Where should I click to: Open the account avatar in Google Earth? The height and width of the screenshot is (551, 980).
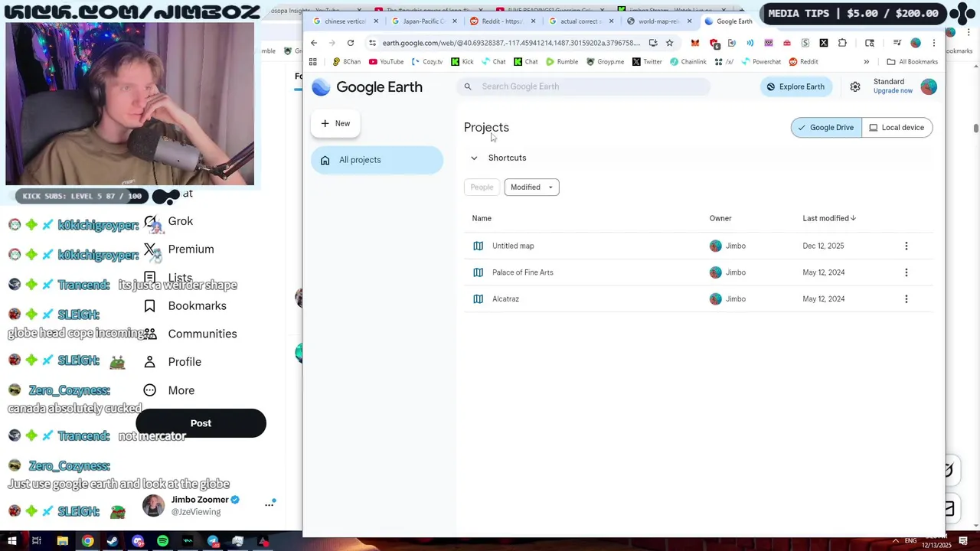coord(929,86)
